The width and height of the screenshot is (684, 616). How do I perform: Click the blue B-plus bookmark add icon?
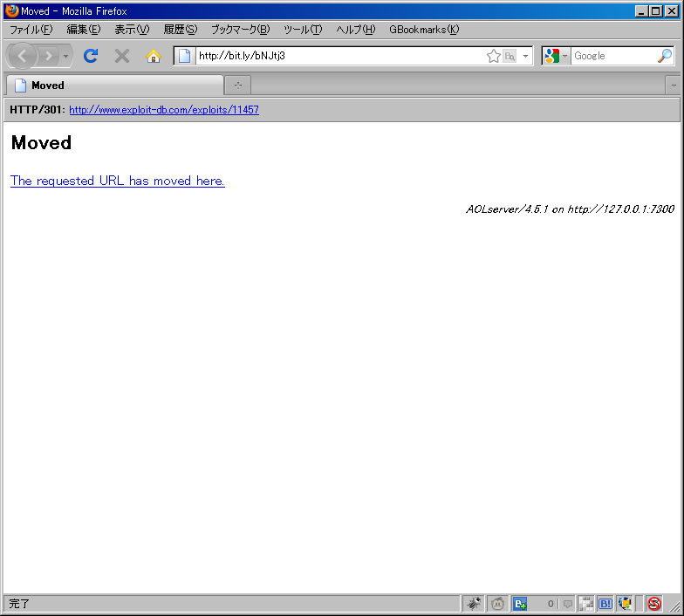click(520, 604)
